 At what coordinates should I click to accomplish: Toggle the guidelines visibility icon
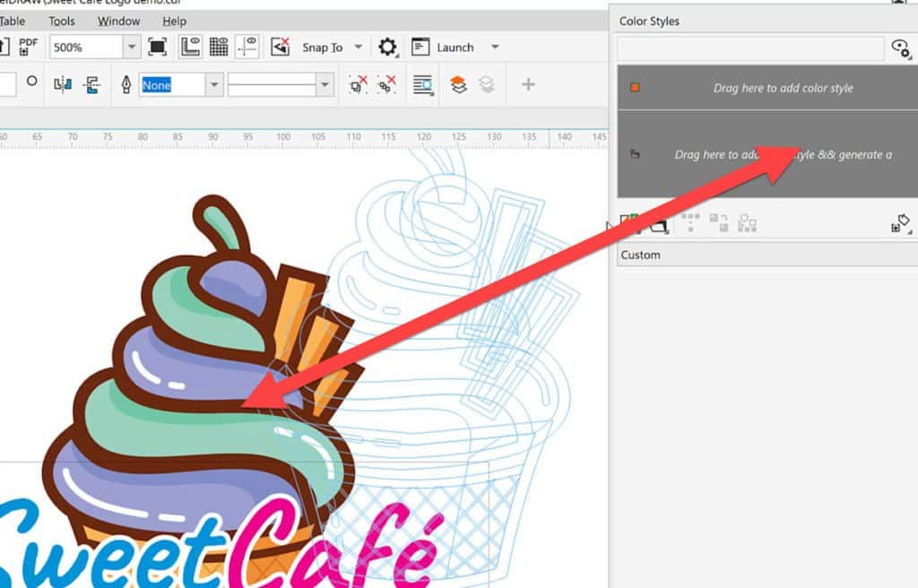[247, 48]
